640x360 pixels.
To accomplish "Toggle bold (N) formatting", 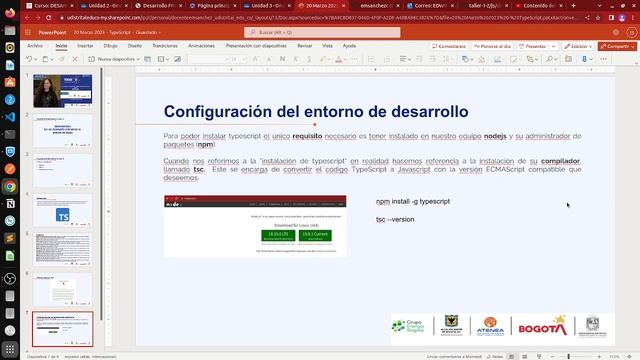I will [282, 59].
